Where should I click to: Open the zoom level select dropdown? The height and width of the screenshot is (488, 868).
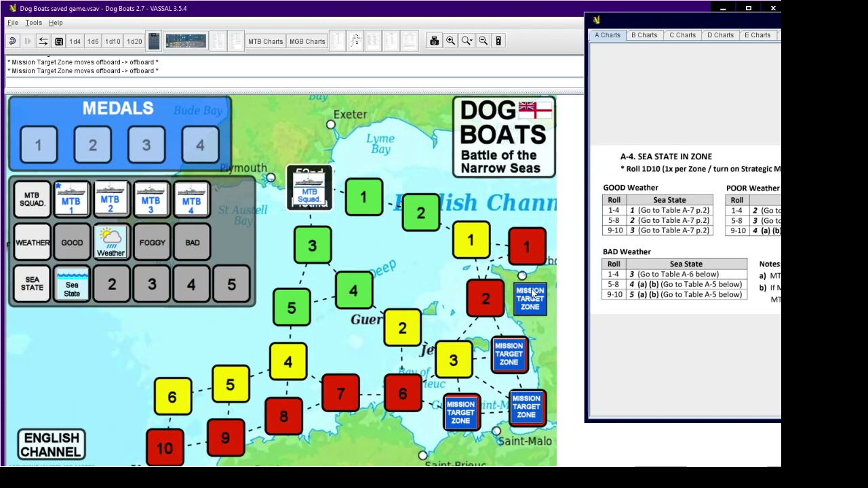point(467,41)
